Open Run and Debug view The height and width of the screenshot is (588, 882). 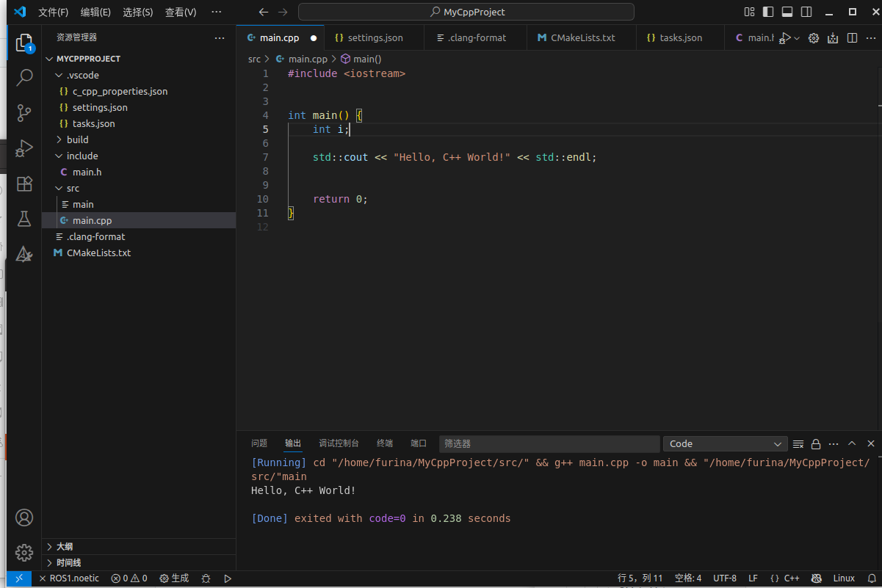click(24, 148)
